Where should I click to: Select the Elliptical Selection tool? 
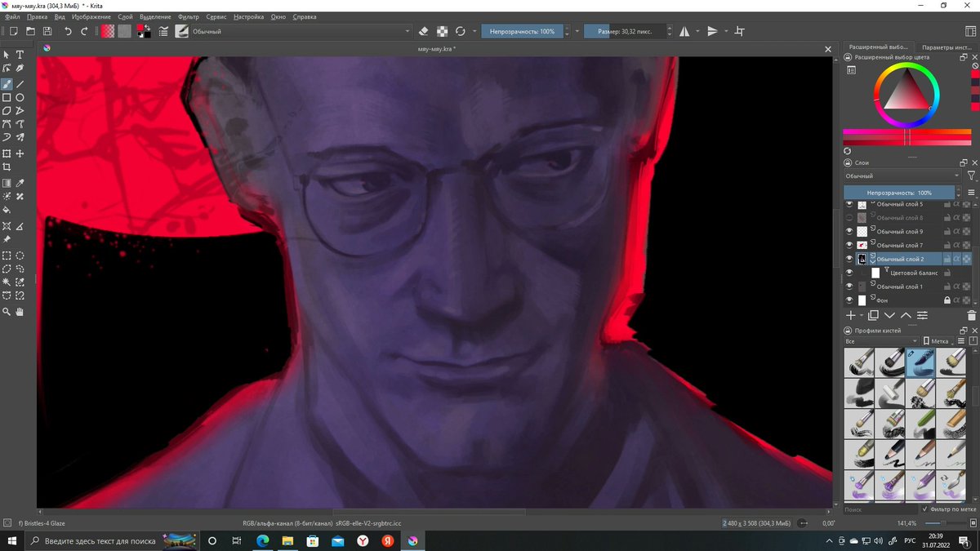(x=20, y=255)
